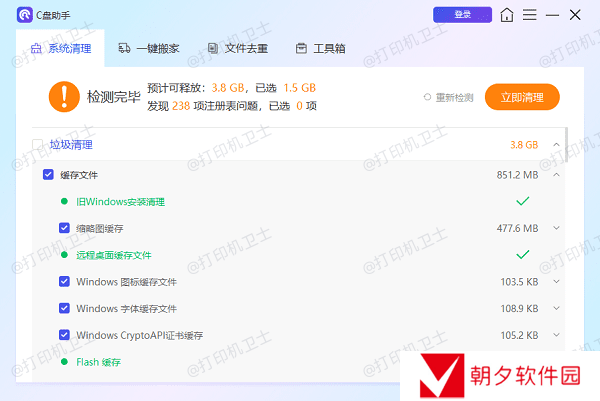Click 重新检测 to rescan
Screen dimensions: 600x401
(448, 98)
